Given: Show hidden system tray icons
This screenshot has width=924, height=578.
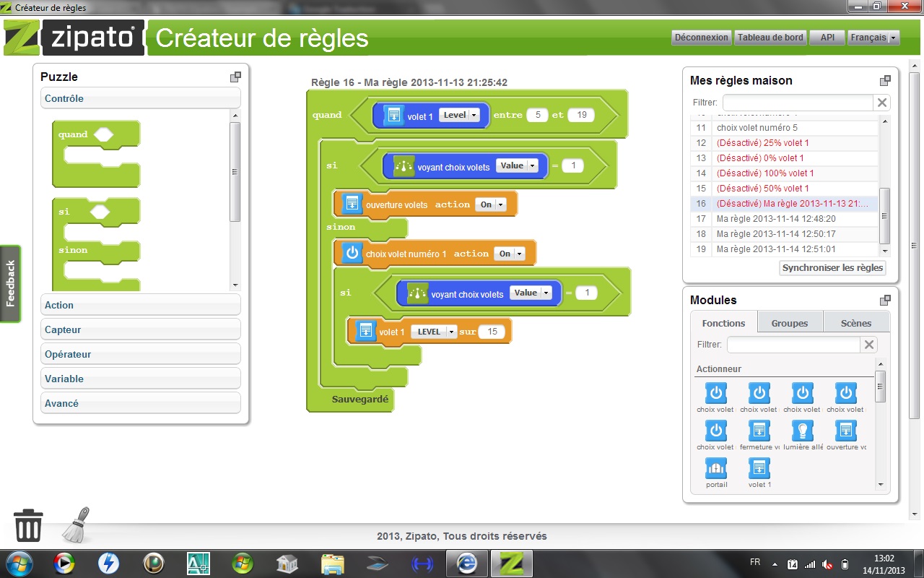Looking at the screenshot, I should (x=775, y=564).
